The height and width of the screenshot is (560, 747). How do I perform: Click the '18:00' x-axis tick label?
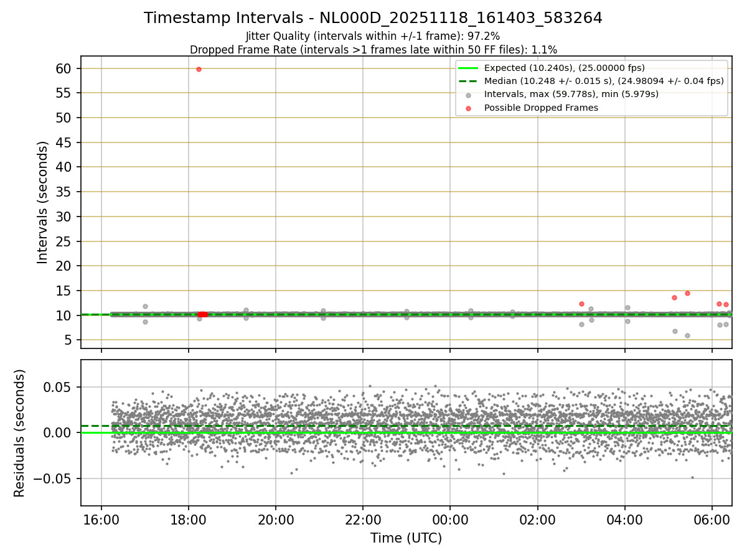[189, 519]
